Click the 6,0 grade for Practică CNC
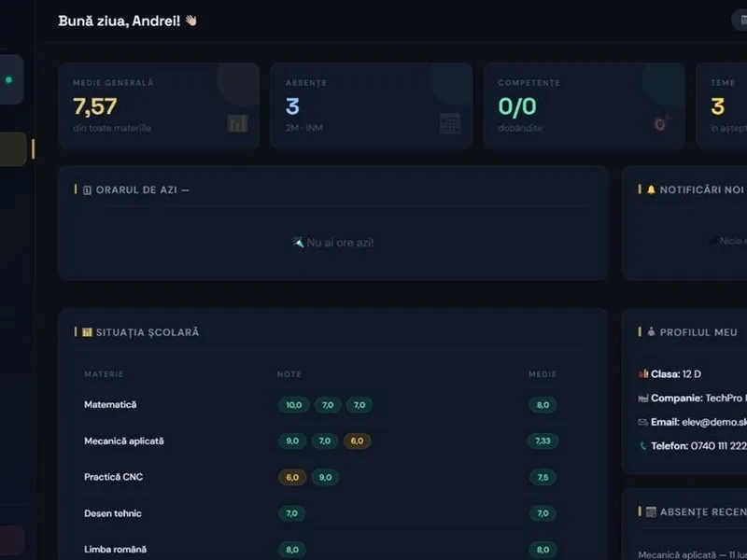 tap(292, 477)
